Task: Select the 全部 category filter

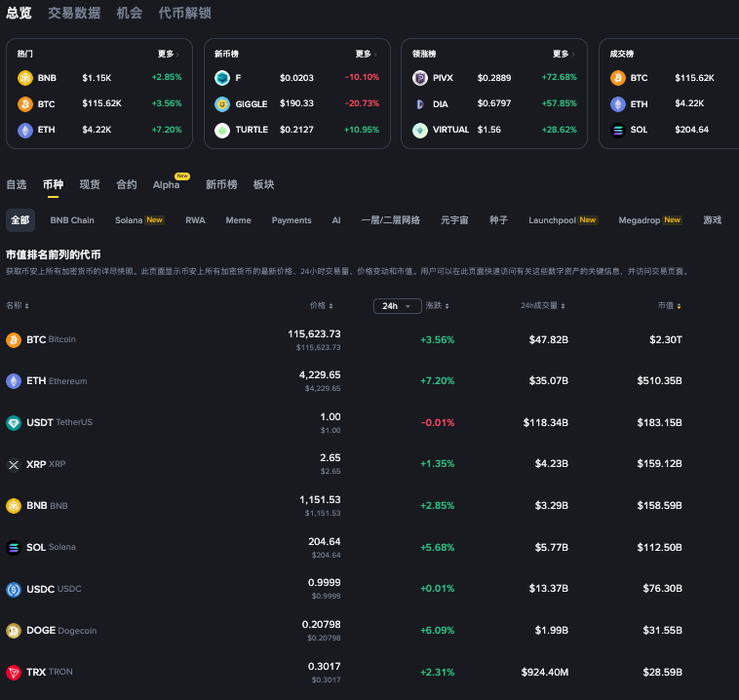Action: tap(20, 220)
